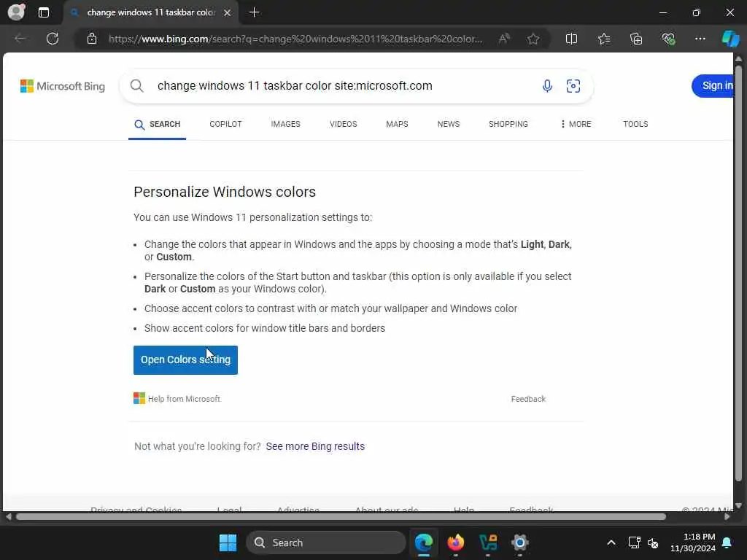Switch to the VIDEOS tab

(x=343, y=124)
